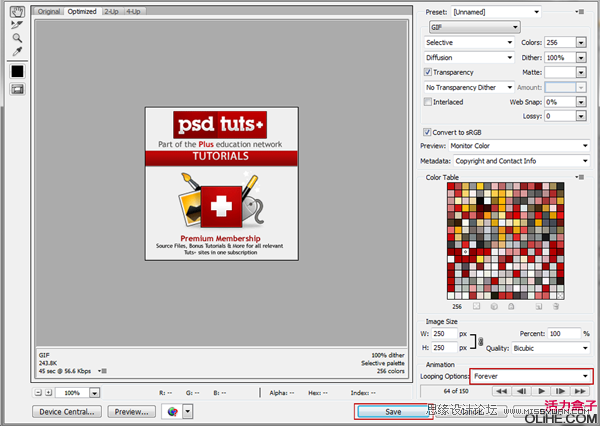
Task: Click the Lossy input field
Action: coord(560,116)
